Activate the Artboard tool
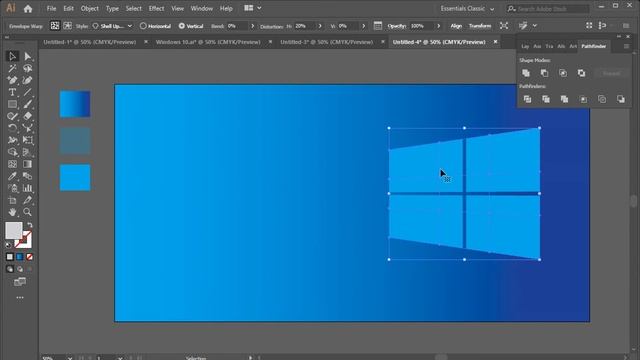Image resolution: width=640 pixels, height=360 pixels. pyautogui.click(x=12, y=200)
